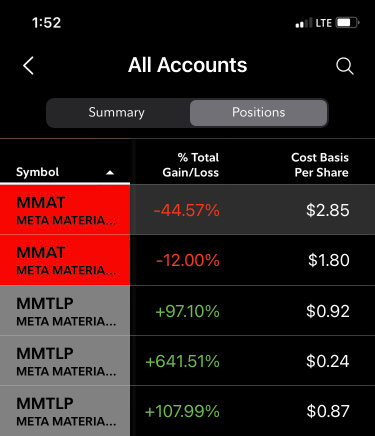Tap the cellular signal bars icon
The width and height of the screenshot is (375, 436).
304,23
